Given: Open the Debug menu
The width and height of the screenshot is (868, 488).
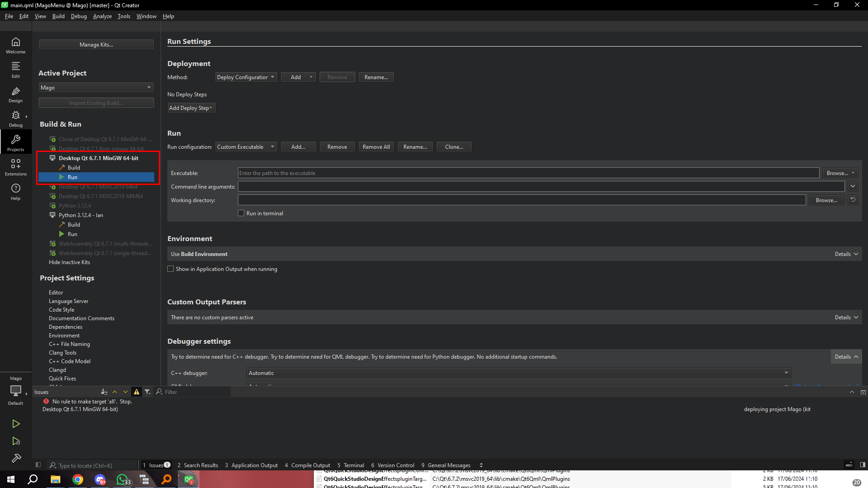Looking at the screenshot, I should pos(79,16).
